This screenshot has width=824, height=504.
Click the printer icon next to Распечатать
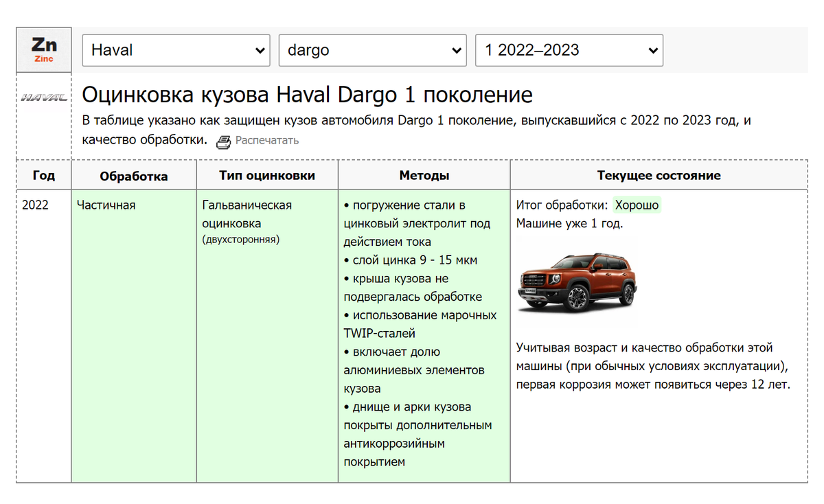click(x=224, y=141)
